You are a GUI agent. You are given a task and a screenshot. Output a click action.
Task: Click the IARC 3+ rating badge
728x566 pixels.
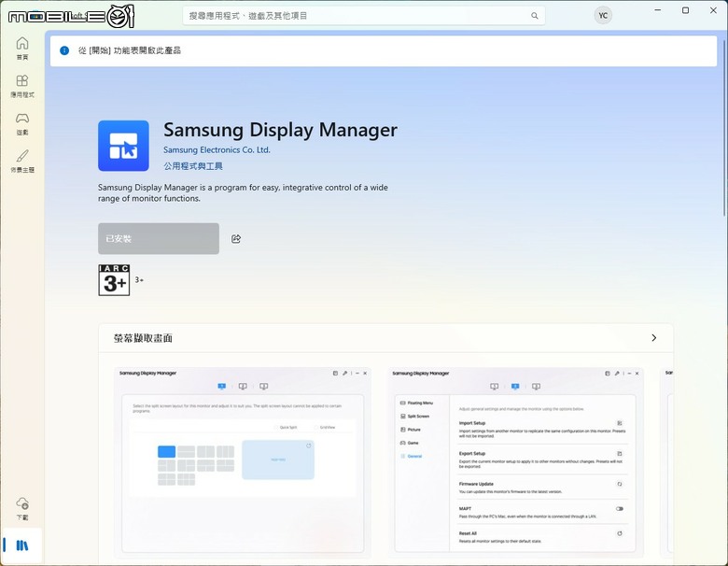click(x=114, y=280)
